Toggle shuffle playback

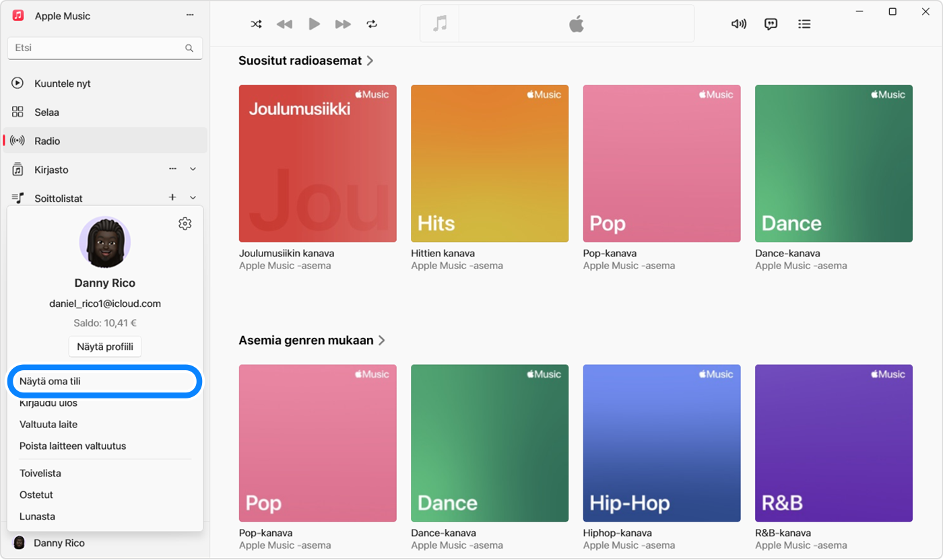click(256, 24)
